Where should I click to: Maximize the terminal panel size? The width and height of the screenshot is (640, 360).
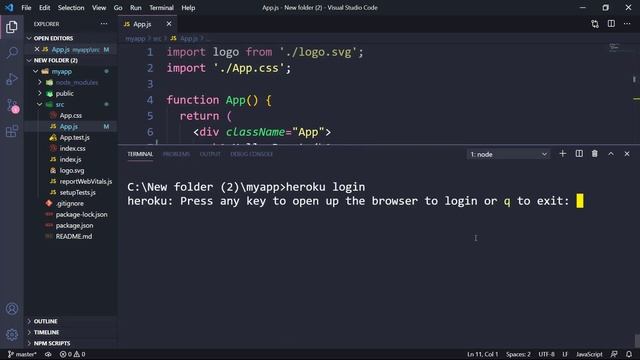click(611, 153)
